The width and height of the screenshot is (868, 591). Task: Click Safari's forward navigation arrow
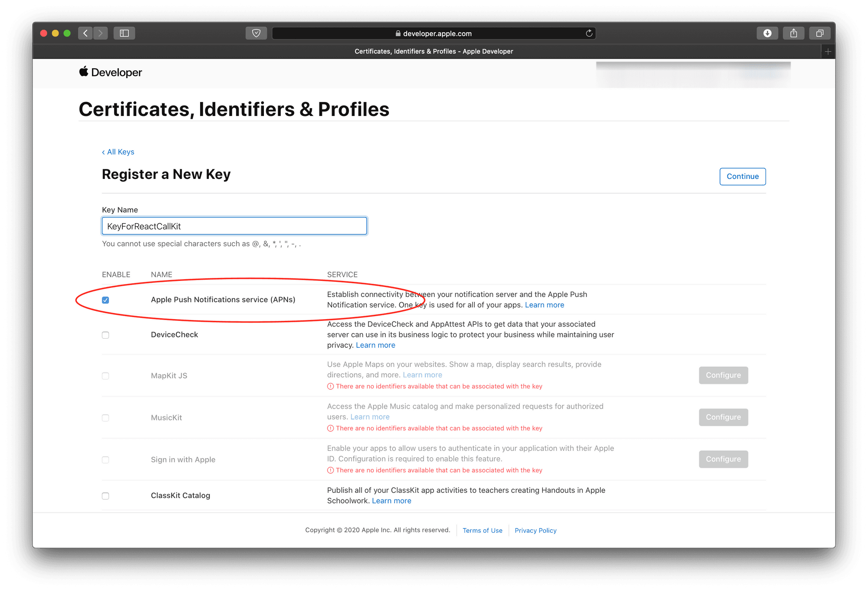100,33
